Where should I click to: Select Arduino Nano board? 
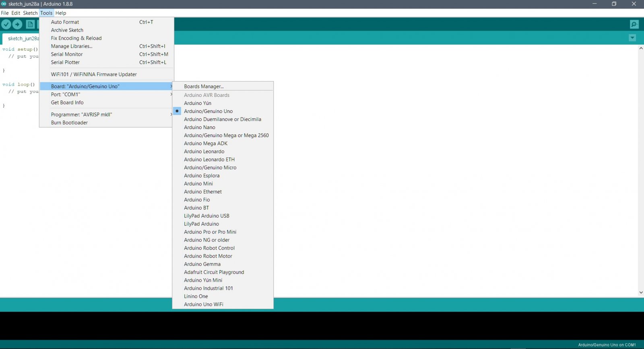tap(223, 127)
